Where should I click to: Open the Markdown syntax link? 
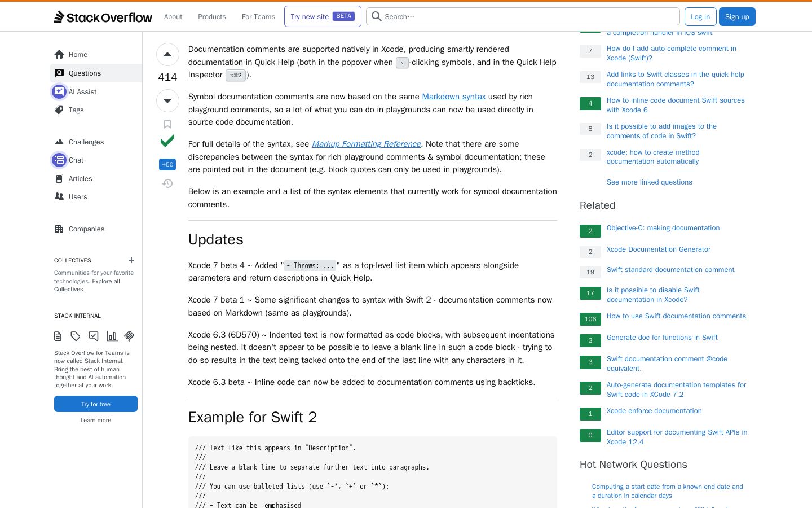(454, 97)
